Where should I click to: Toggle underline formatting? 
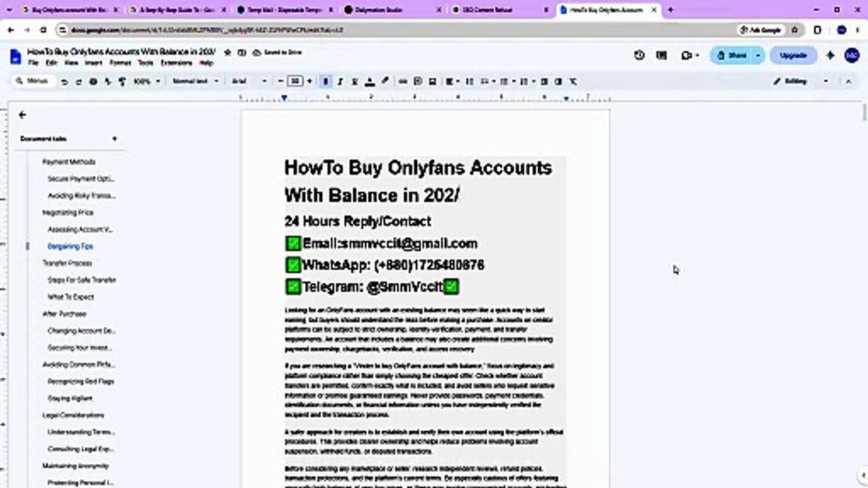tap(355, 81)
